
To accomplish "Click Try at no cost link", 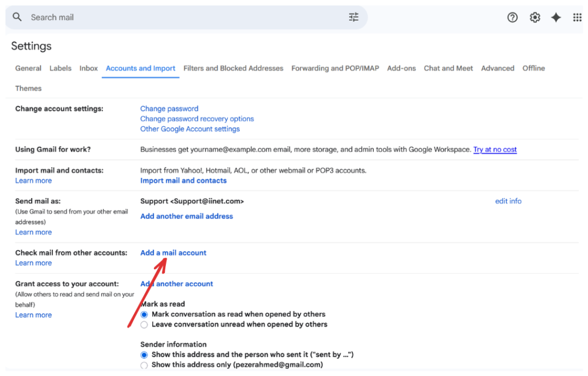I will coord(494,149).
